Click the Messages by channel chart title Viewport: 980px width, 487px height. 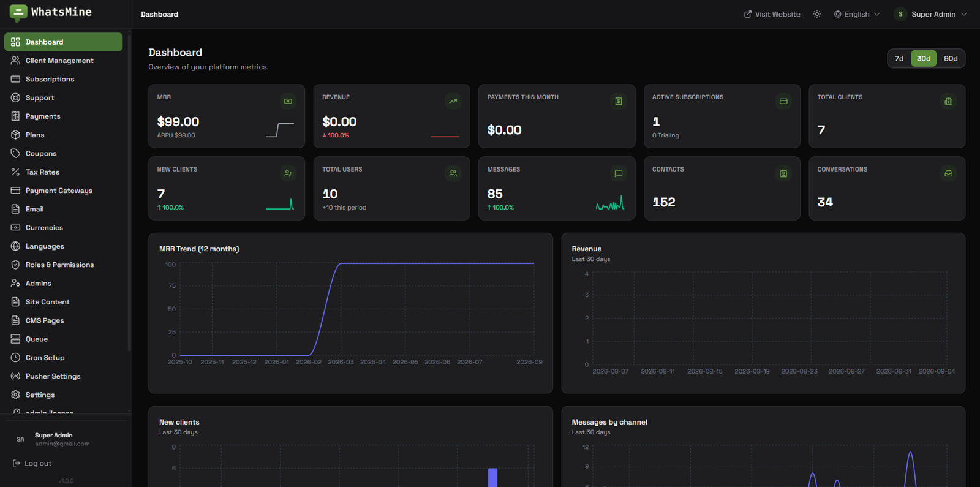click(609, 422)
